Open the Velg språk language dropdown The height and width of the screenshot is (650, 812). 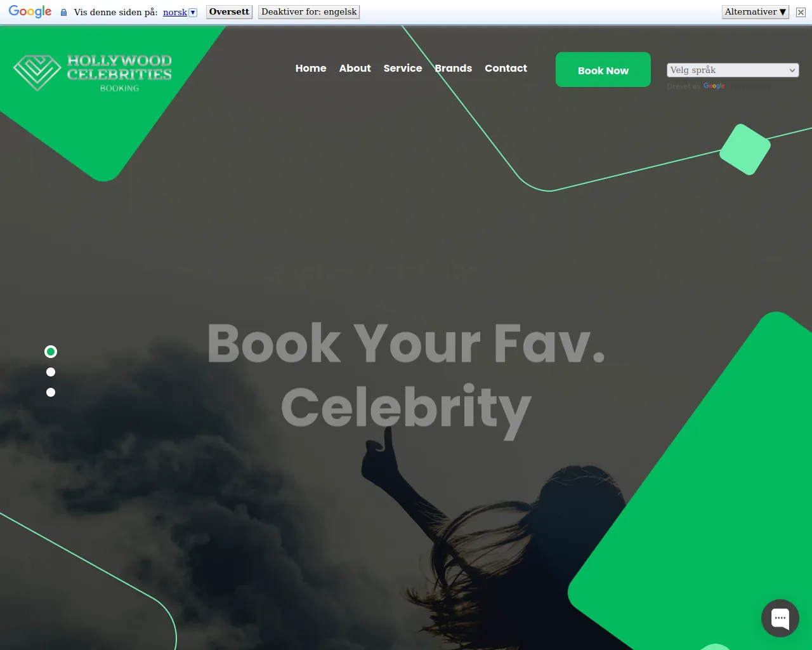click(733, 70)
